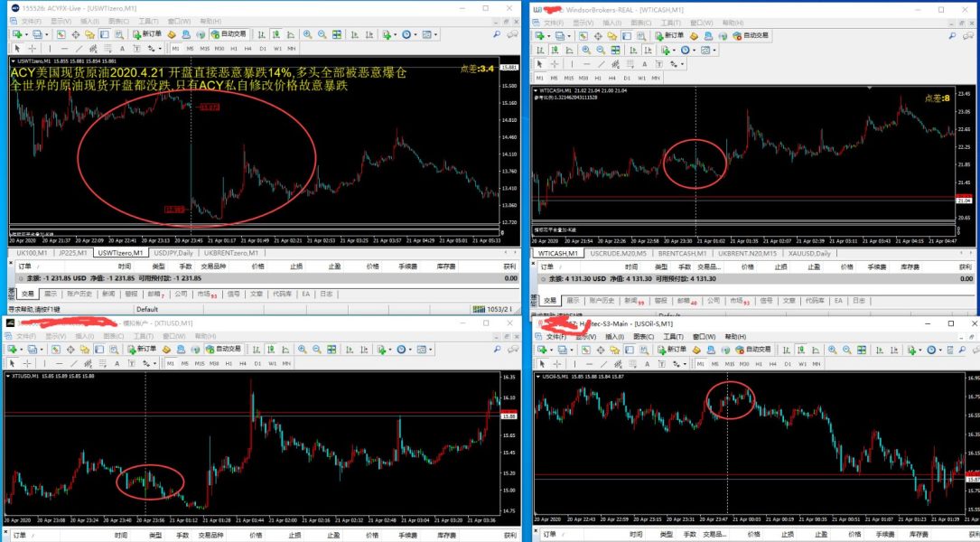Draw vertical line tool in ACYFX-Live window
980x542 pixels.
coord(50,48)
